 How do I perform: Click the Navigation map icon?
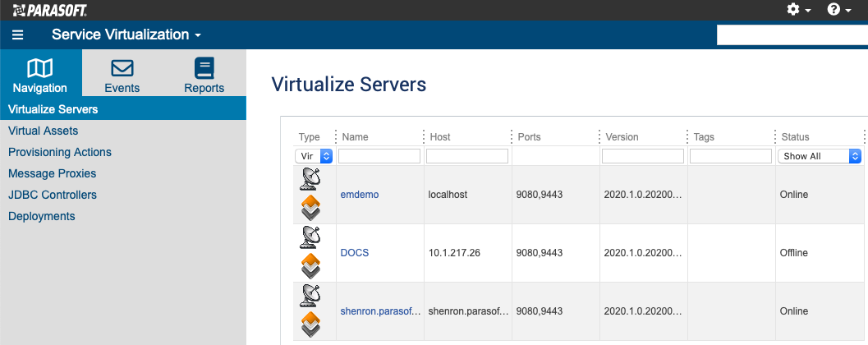click(x=40, y=69)
